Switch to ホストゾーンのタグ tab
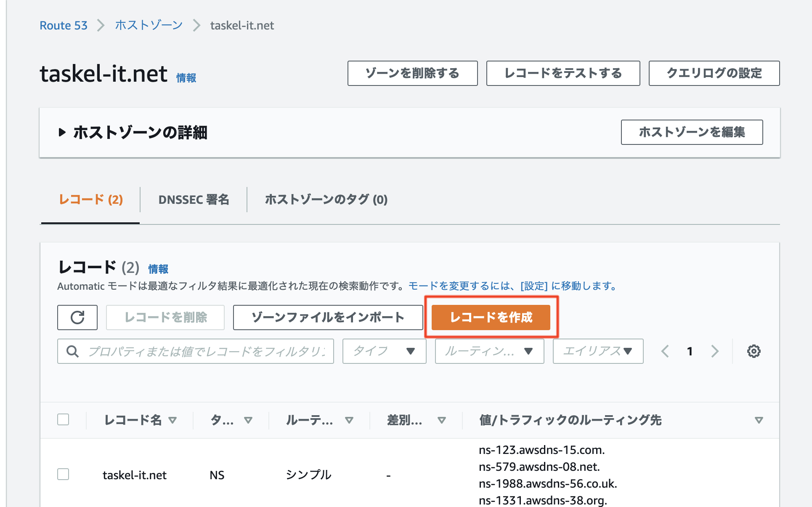812x507 pixels. pos(326,200)
